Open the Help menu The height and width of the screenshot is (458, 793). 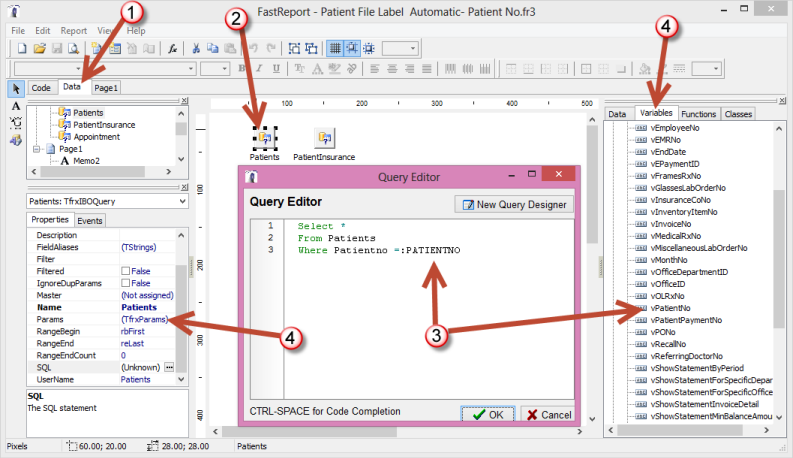coord(136,31)
